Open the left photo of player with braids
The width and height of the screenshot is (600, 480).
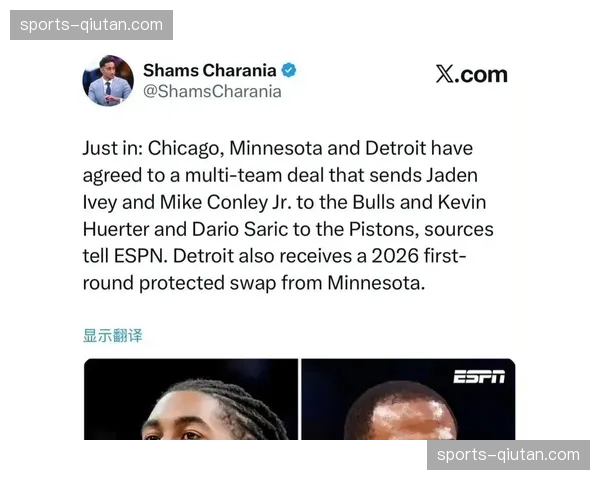coord(191,399)
